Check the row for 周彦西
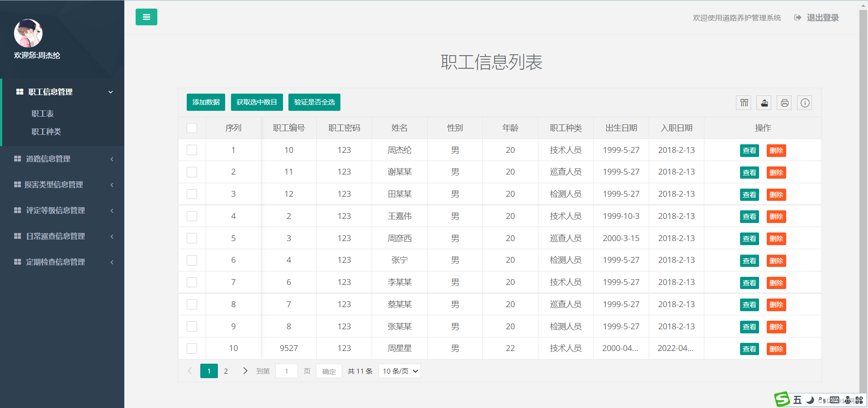The image size is (868, 408). 192,238
